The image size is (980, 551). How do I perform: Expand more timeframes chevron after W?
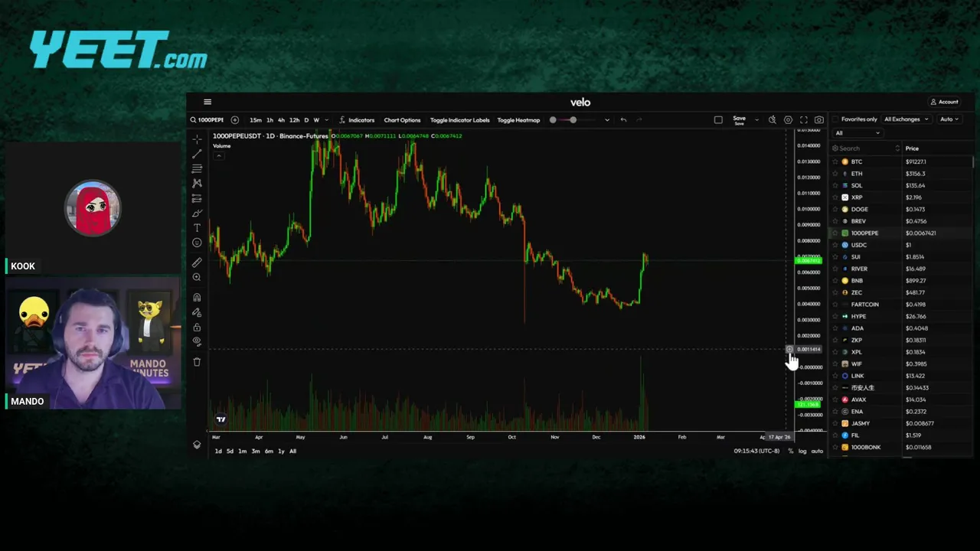point(327,120)
